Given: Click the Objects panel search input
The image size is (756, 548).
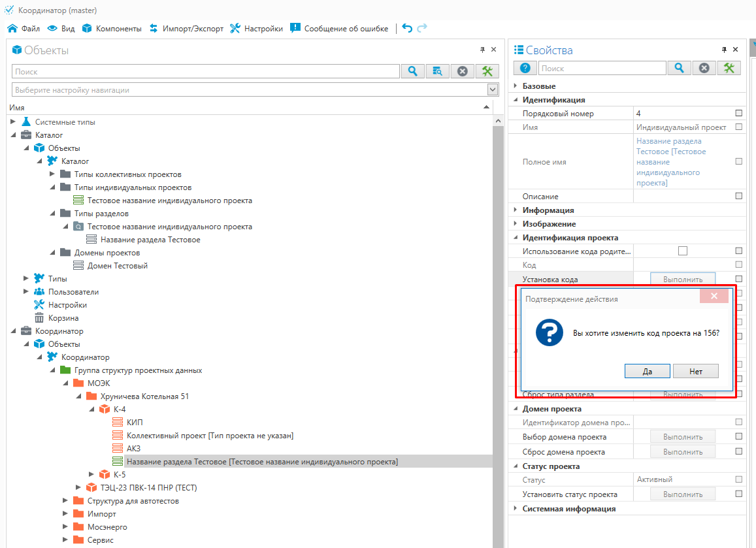Looking at the screenshot, I should pos(206,71).
